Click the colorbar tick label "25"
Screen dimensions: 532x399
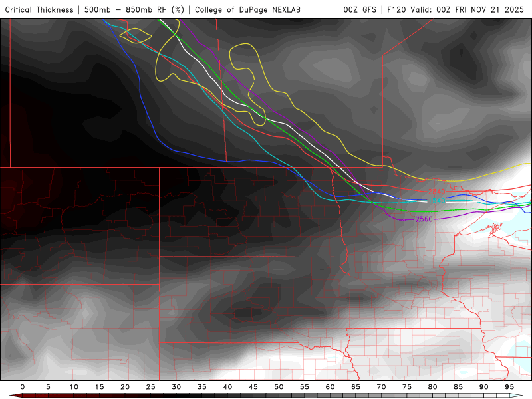point(151,387)
